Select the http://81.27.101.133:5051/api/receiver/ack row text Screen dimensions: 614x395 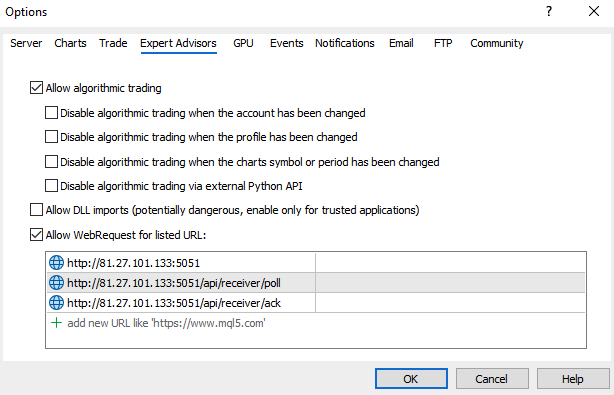pos(174,303)
